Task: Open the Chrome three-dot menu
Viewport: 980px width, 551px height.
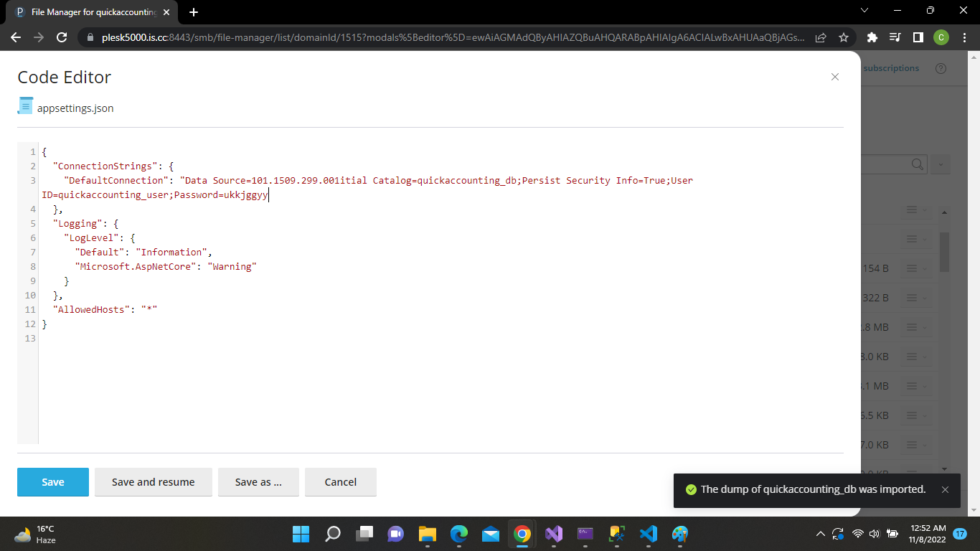Action: tap(963, 37)
